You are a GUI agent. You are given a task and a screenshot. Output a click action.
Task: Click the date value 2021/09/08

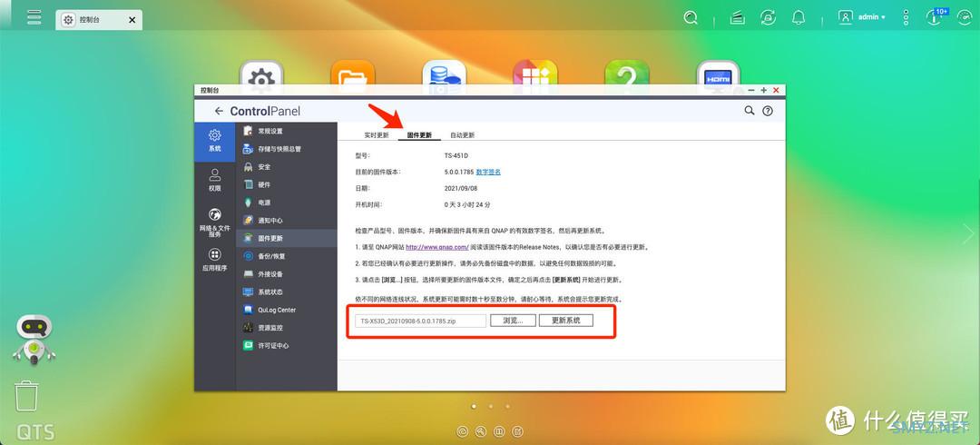pyautogui.click(x=460, y=188)
